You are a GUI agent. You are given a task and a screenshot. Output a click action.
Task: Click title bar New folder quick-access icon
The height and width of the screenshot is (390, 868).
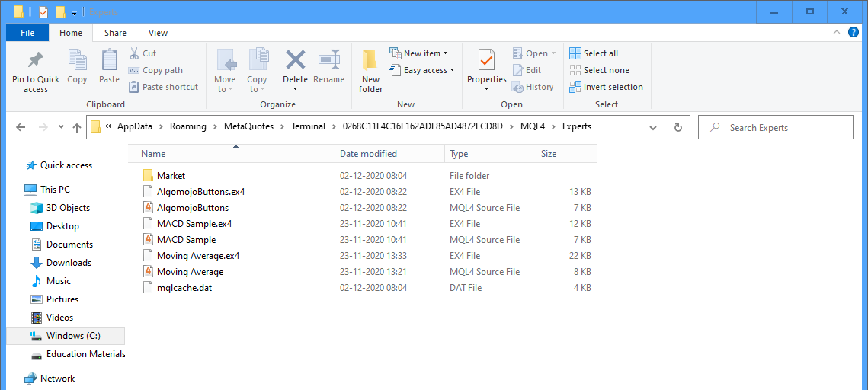click(60, 11)
